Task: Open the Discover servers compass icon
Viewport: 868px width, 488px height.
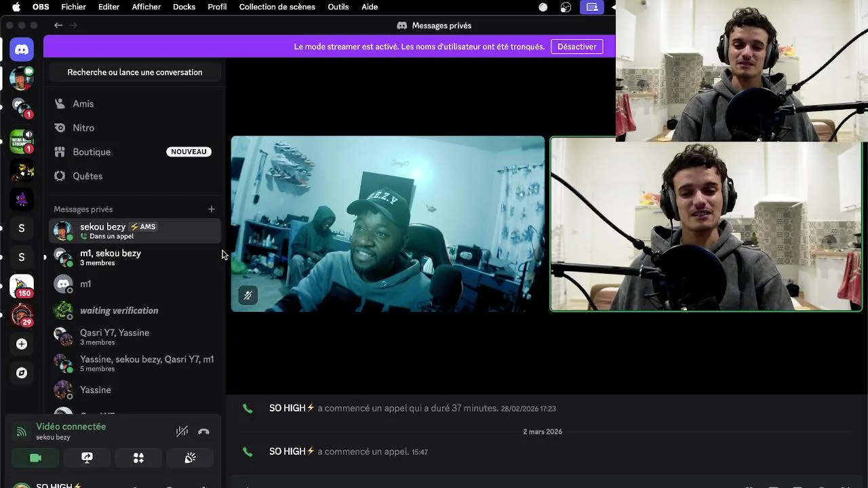Action: [22, 373]
